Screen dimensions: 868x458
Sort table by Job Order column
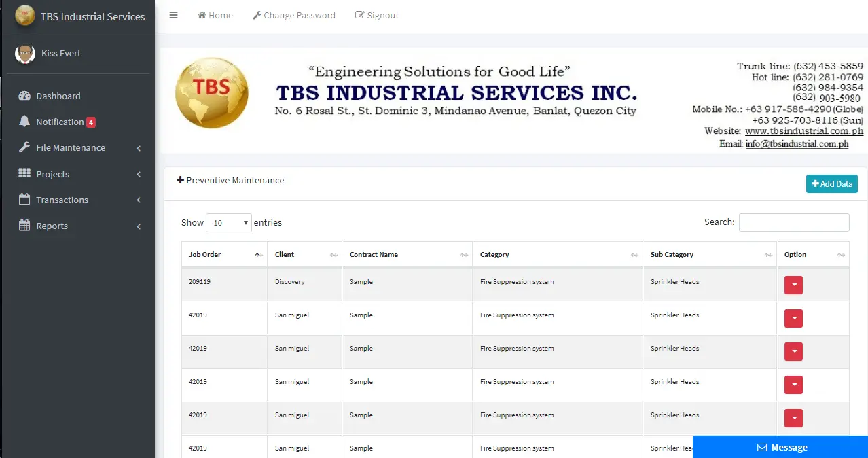click(x=224, y=255)
